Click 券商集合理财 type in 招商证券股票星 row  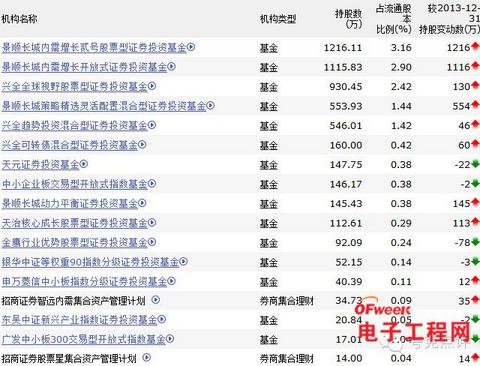coord(287,359)
